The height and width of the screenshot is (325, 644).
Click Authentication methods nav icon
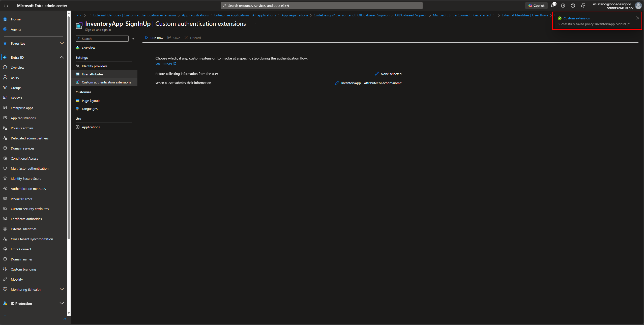[5, 188]
